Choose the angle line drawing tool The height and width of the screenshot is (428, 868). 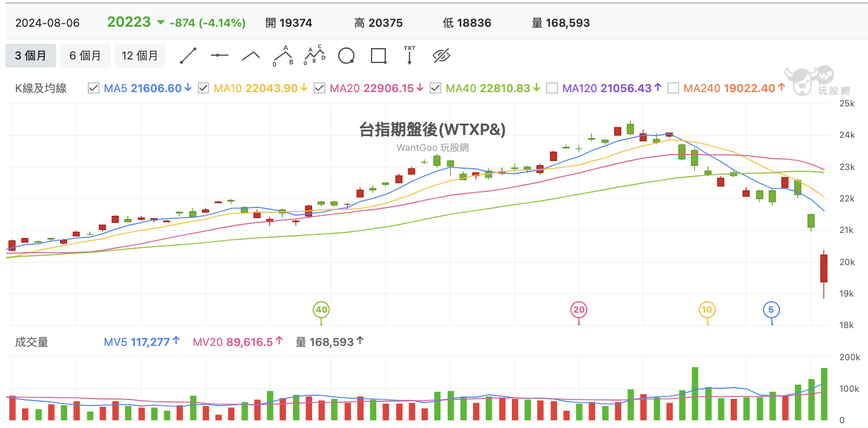point(250,55)
